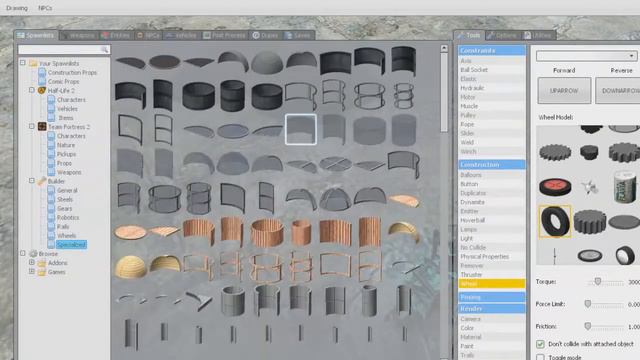
Task: Spawn the highlighted translucent panel prop
Action: [x=301, y=129]
